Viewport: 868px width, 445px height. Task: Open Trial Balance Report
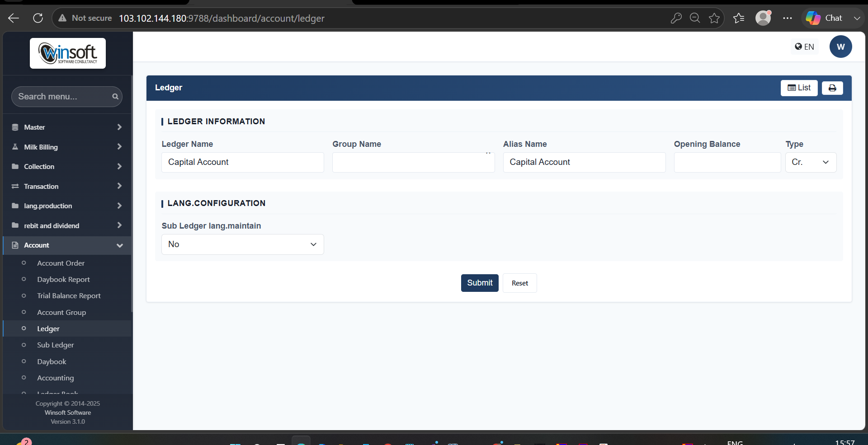[x=69, y=296]
